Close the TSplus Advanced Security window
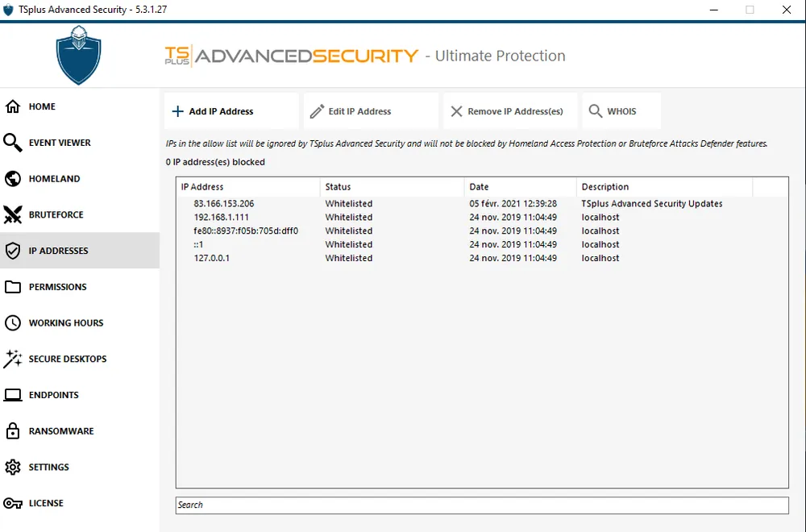 787,10
